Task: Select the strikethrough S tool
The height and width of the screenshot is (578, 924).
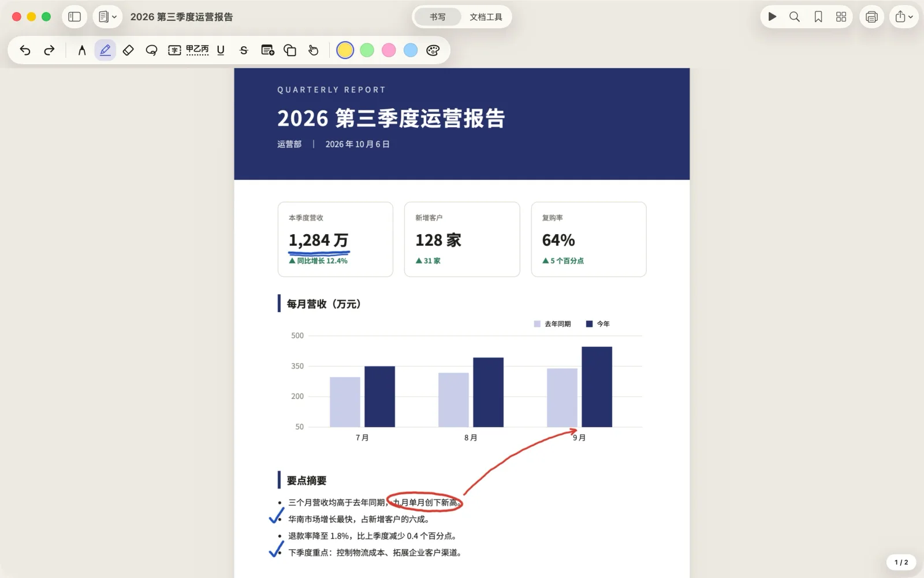Action: [244, 50]
